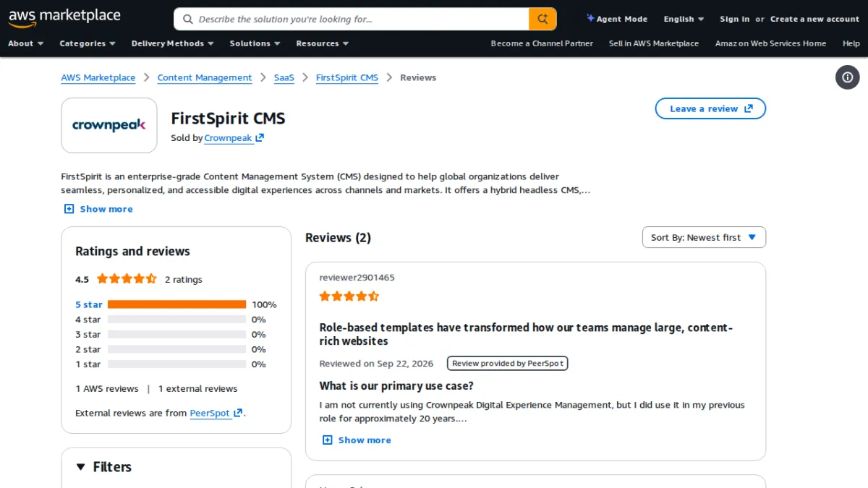Click the orange 5 star bar
The image size is (868, 488).
(177, 304)
